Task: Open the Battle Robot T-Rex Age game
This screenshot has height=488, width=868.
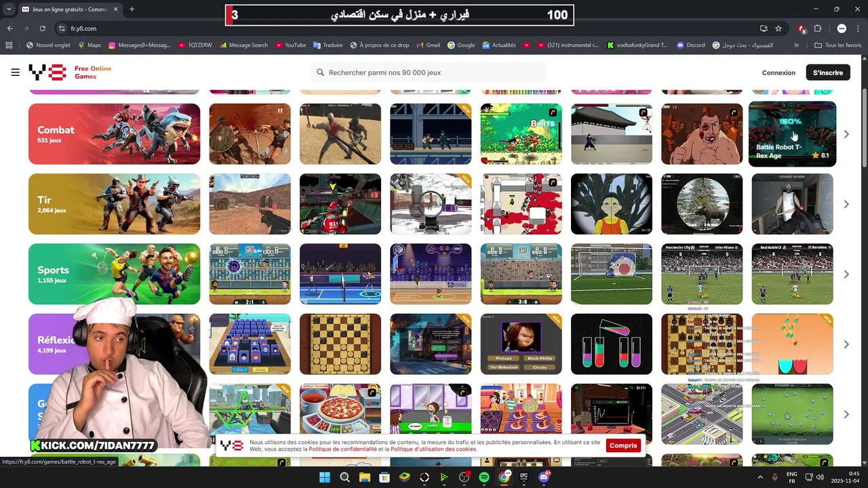Action: (x=792, y=134)
